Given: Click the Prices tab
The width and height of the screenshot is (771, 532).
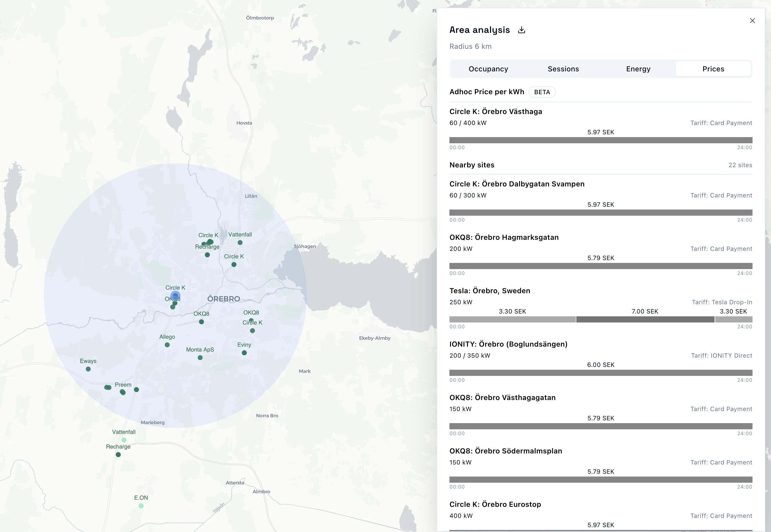Looking at the screenshot, I should pos(713,69).
